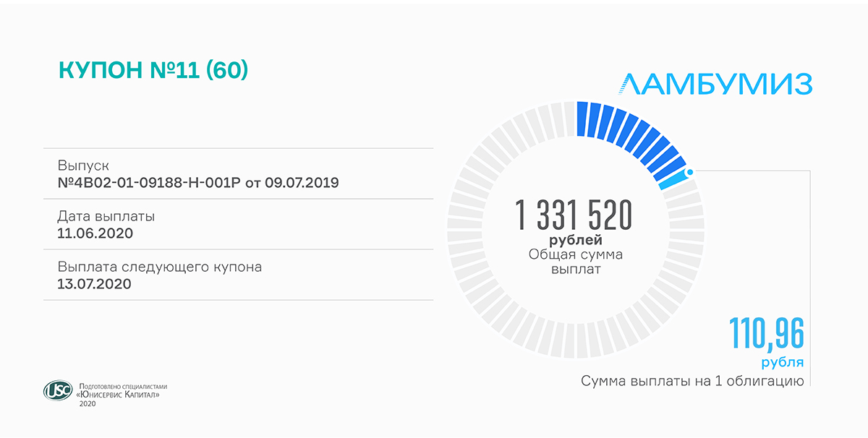Click the ЛАМБУМИЗ company logo
This screenshot has height=438, width=868.
click(x=716, y=85)
